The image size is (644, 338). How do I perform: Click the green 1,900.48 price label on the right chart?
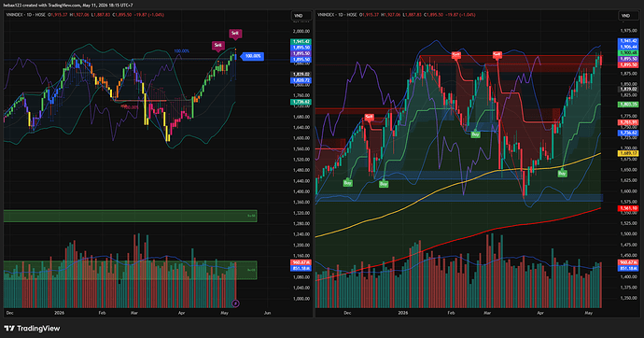tap(628, 53)
